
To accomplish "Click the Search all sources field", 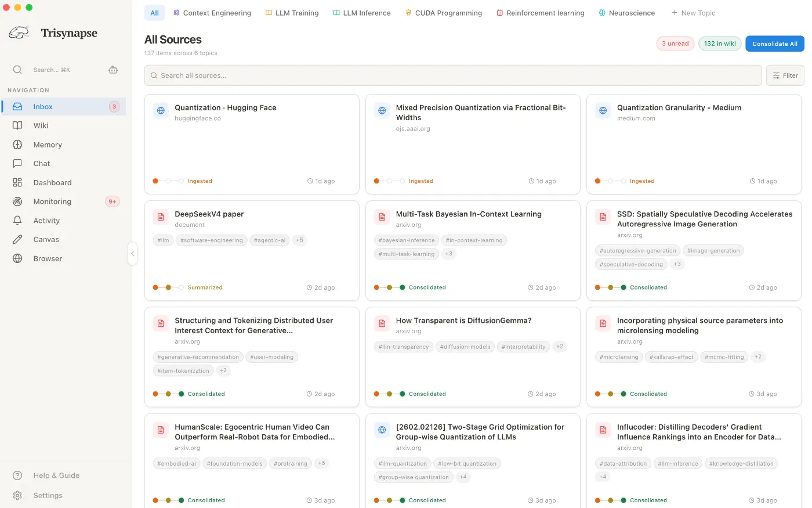I will click(453, 75).
